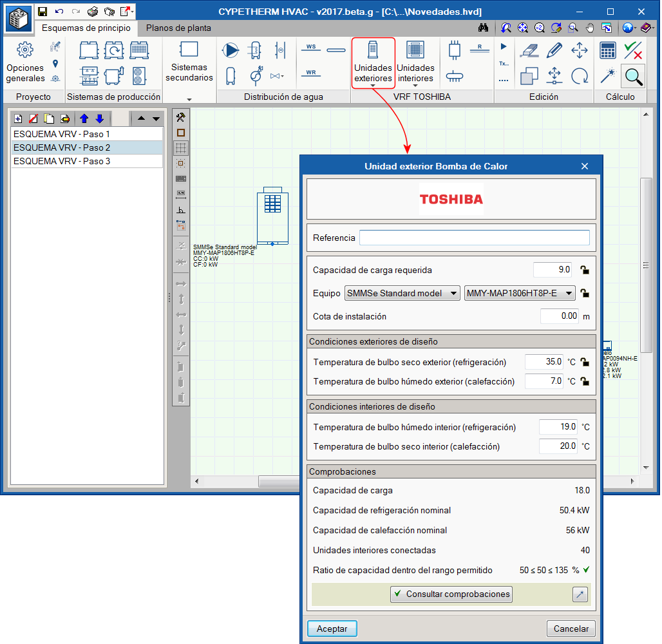
Task: Expand the MMY-MAP1806HT8P-E model dropdown
Action: 519,294
